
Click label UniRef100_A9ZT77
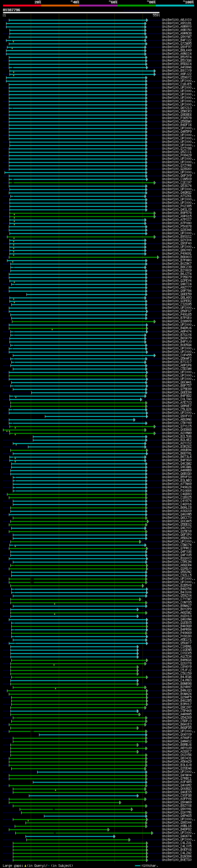tap(177, 287)
